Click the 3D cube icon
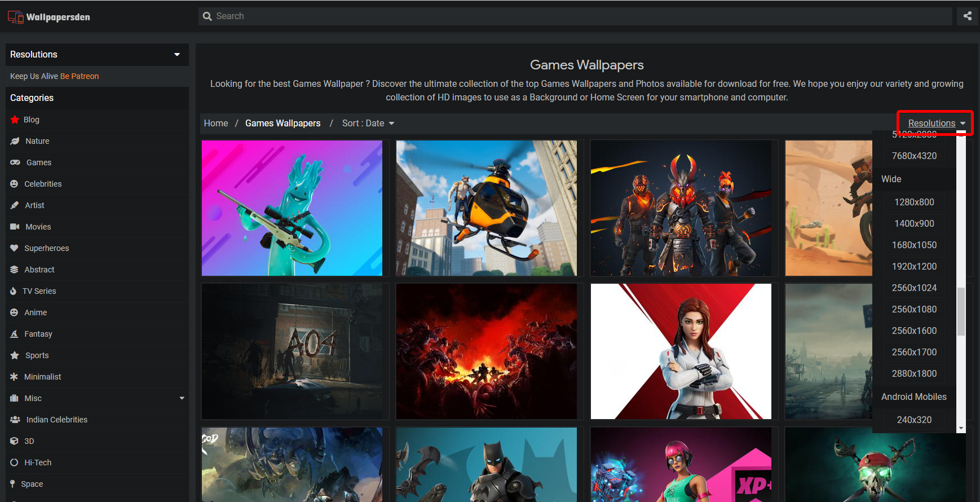This screenshot has height=502, width=980. pyautogui.click(x=14, y=441)
